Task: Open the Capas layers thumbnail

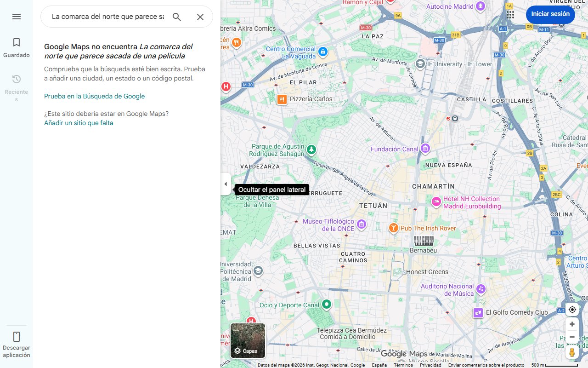Action: click(248, 340)
